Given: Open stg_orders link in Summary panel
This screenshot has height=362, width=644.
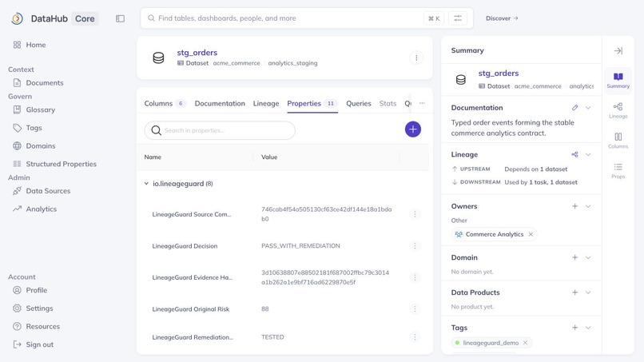Looking at the screenshot, I should [x=499, y=74].
